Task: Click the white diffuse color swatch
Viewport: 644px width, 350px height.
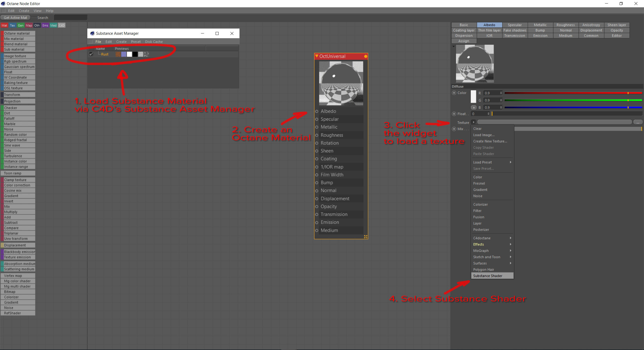Action: (473, 97)
